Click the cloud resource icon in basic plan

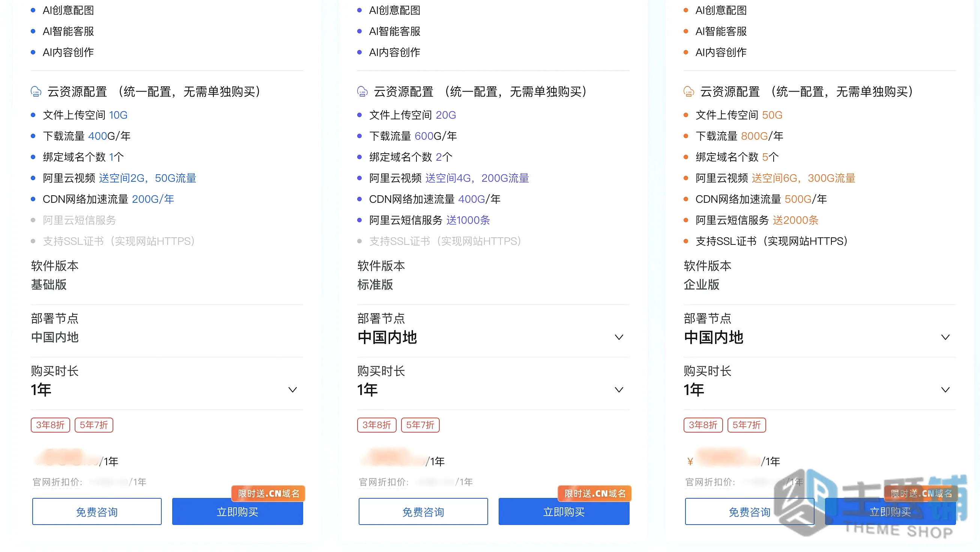coord(36,92)
